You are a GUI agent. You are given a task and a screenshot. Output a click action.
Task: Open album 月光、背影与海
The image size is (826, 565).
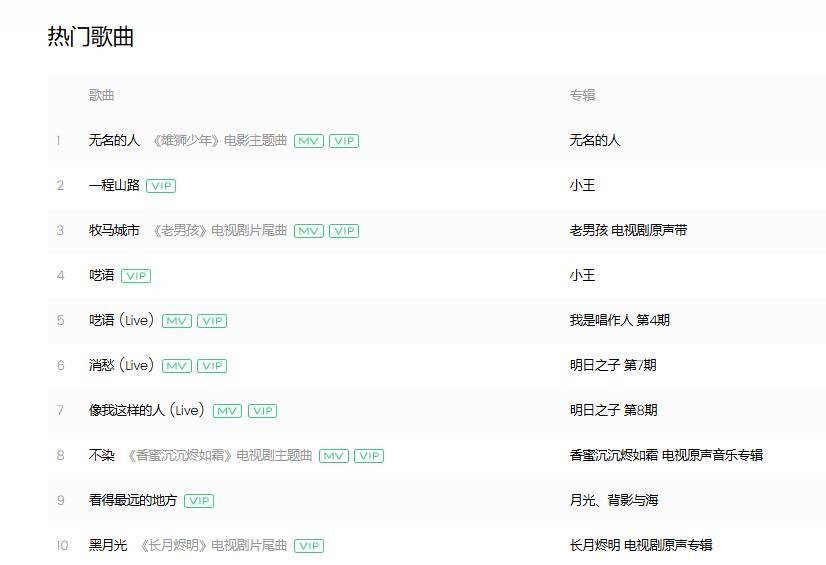pyautogui.click(x=614, y=500)
